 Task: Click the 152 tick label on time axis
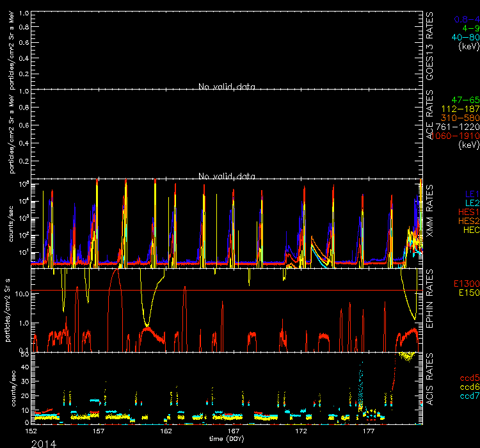click(31, 432)
